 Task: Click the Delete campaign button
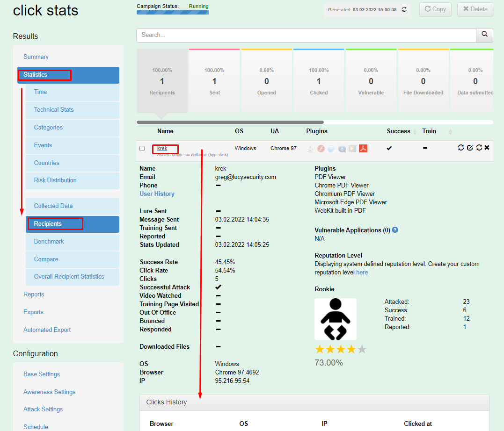[x=475, y=9]
